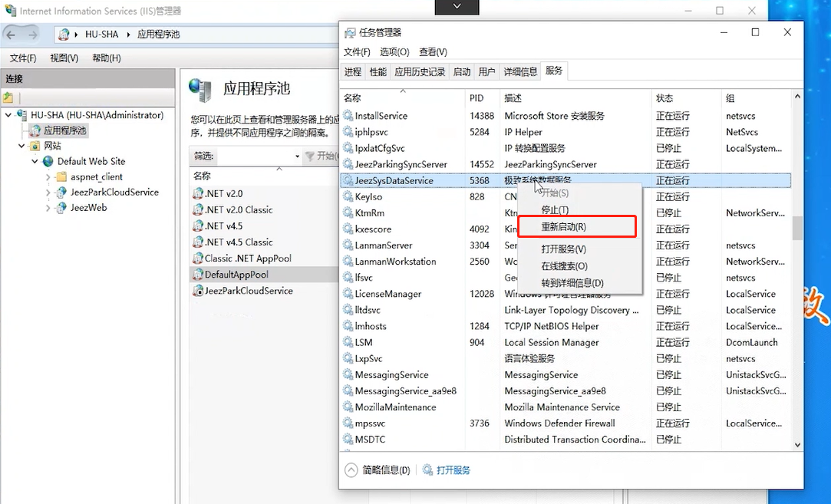831x504 pixels.
Task: Expand the aspnet_client tree node
Action: 48,177
